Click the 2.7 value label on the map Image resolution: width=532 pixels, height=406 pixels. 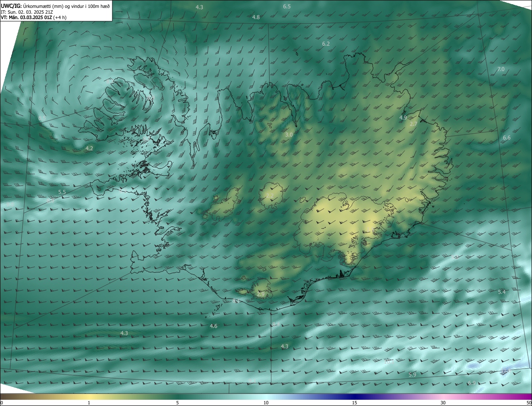coord(414,124)
